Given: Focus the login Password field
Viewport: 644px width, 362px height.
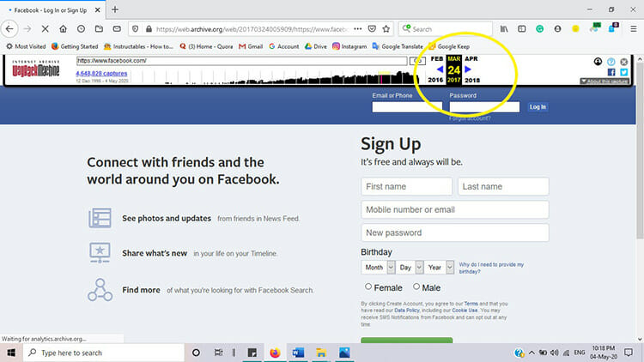Looking at the screenshot, I should pos(484,106).
